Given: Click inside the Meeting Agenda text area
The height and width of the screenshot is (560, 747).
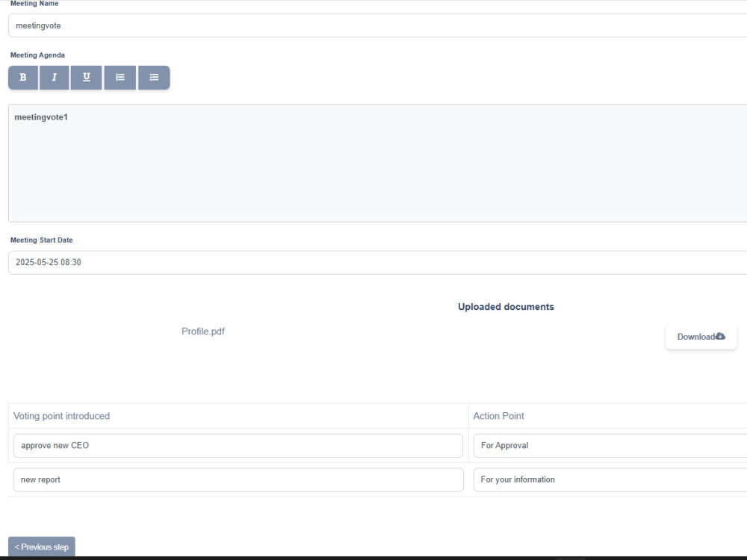Looking at the screenshot, I should click(x=377, y=164).
